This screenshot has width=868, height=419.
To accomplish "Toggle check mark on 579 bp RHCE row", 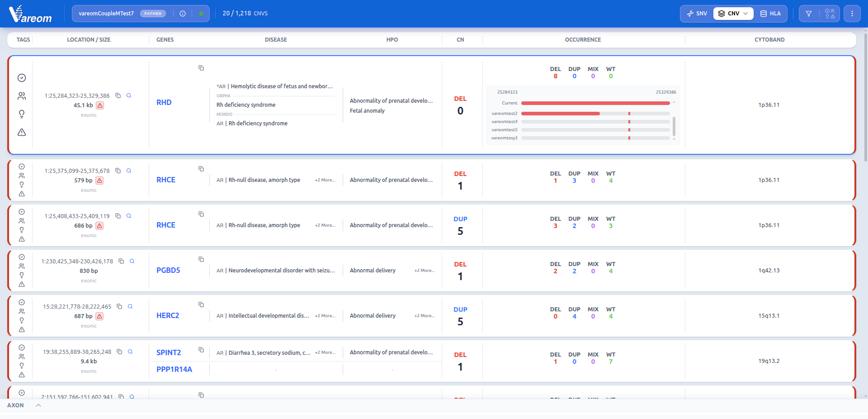I will [22, 167].
